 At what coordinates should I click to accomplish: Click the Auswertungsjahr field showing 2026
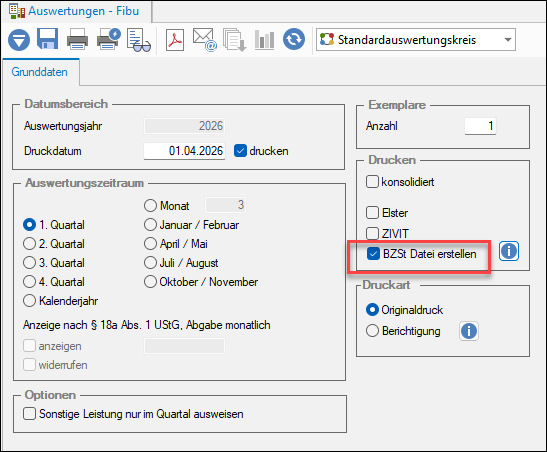tap(184, 126)
